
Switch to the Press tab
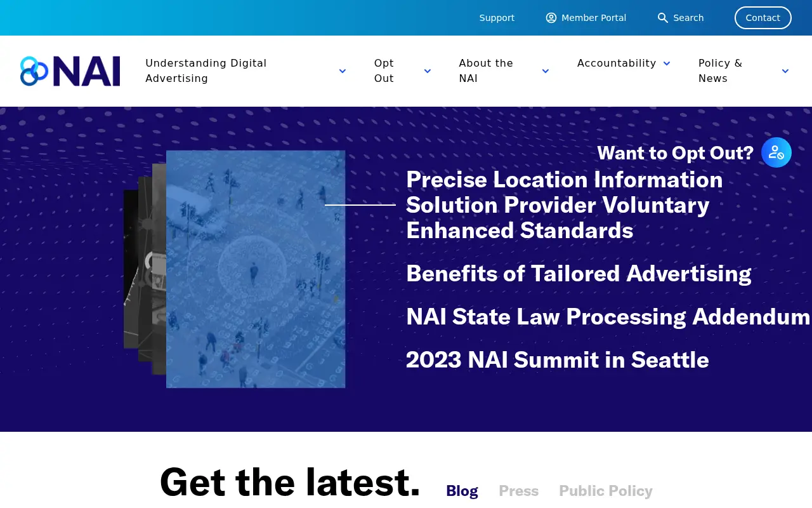point(518,491)
